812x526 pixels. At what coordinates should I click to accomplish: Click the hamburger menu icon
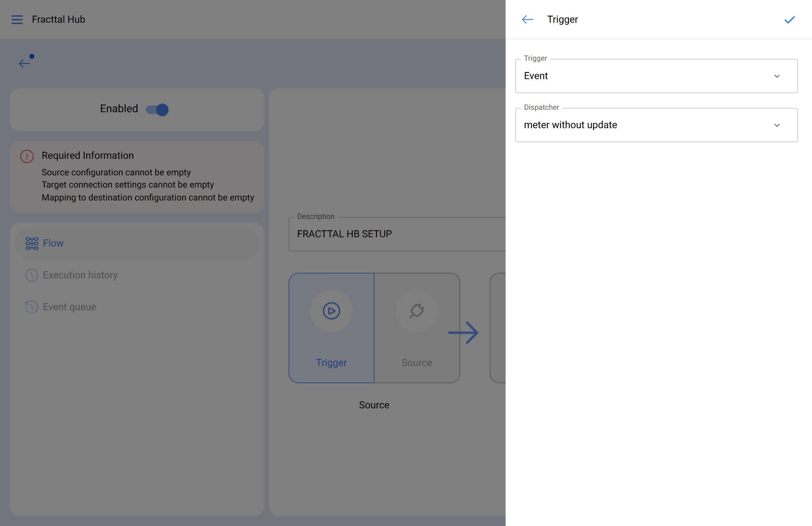tap(17, 19)
